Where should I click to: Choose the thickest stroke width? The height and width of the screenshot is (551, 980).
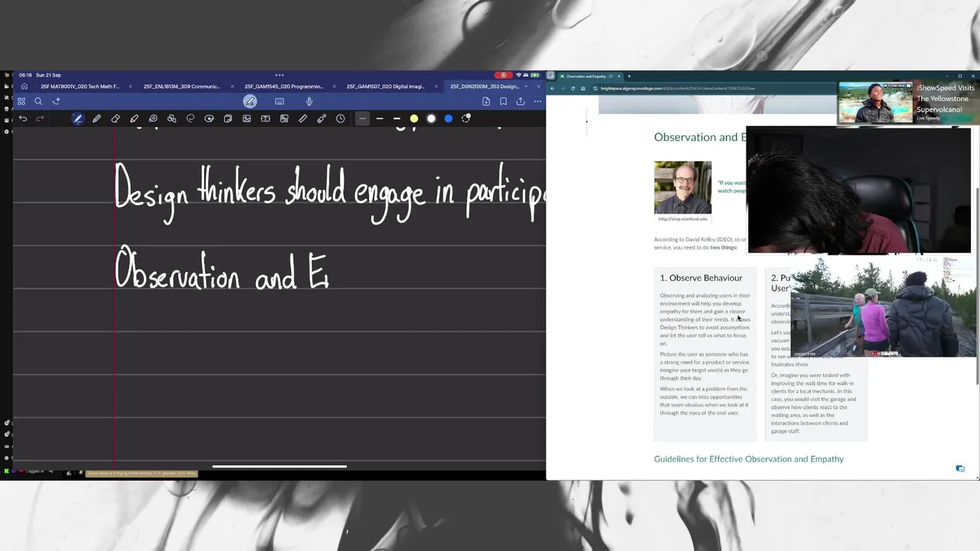[397, 119]
